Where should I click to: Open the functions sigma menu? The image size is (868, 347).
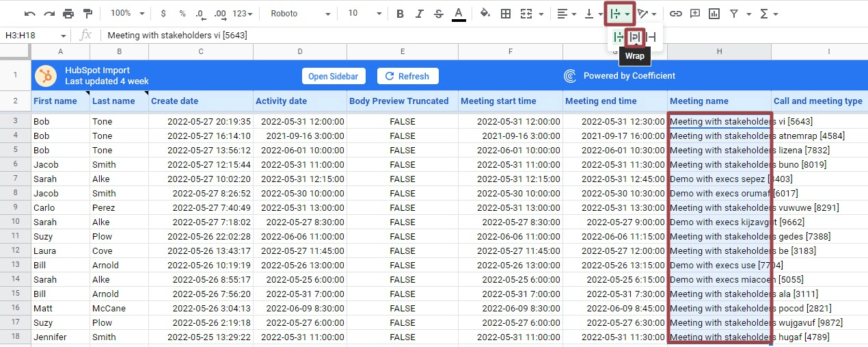tap(768, 13)
